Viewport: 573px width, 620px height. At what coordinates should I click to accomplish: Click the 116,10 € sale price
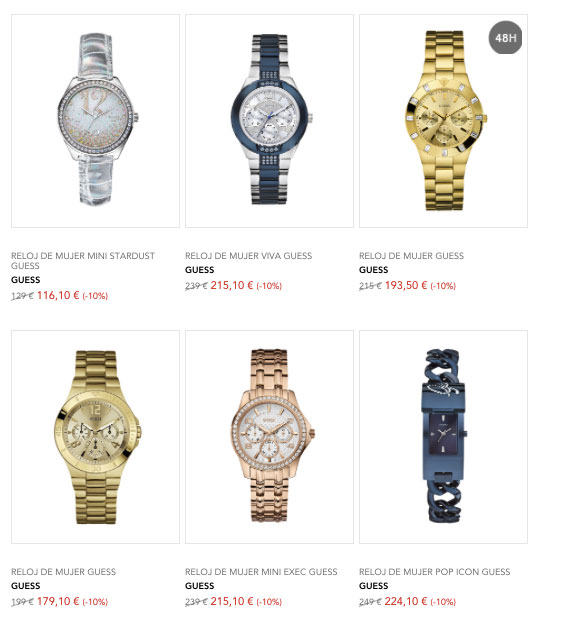click(x=58, y=295)
